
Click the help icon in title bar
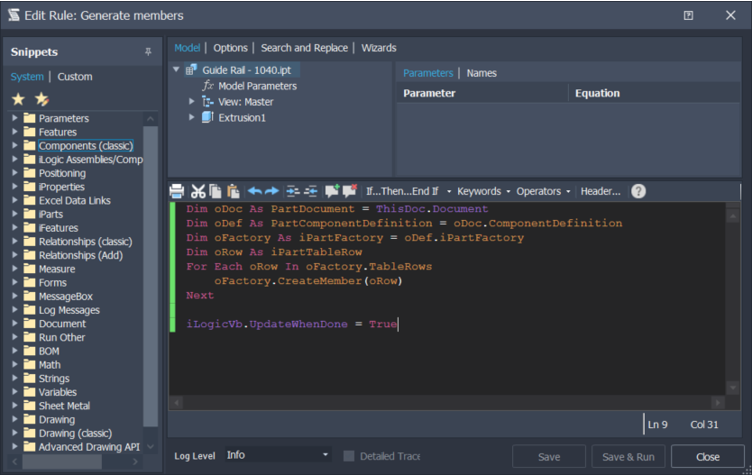click(688, 15)
